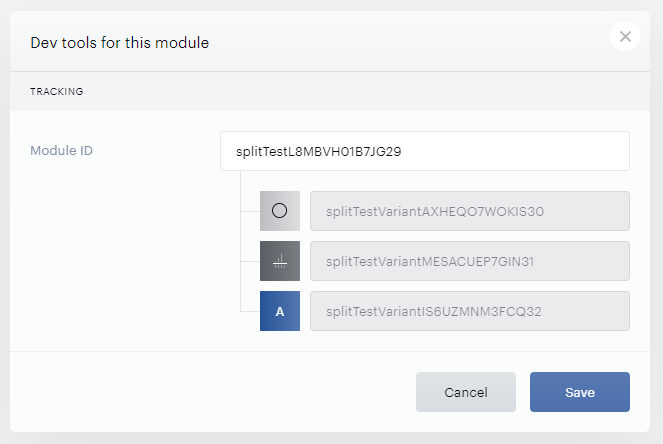
Task: Select the variant icon beside the MESACUEP7GIN31 ID
Action: click(279, 261)
